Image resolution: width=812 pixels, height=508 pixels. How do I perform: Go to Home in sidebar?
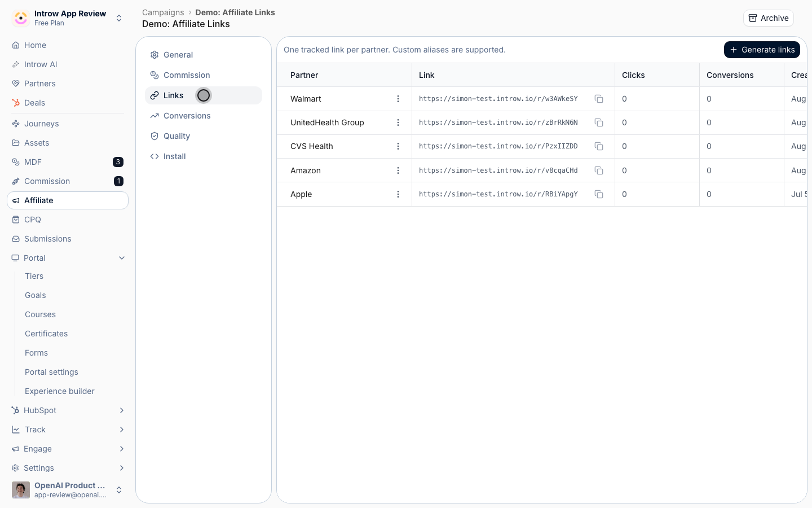tap(68, 45)
